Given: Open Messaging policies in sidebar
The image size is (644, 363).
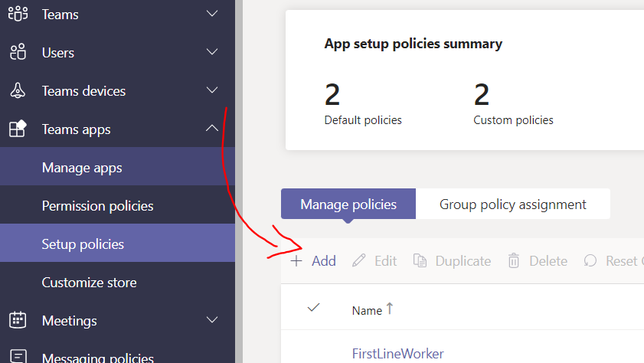Looking at the screenshot, I should 98,357.
